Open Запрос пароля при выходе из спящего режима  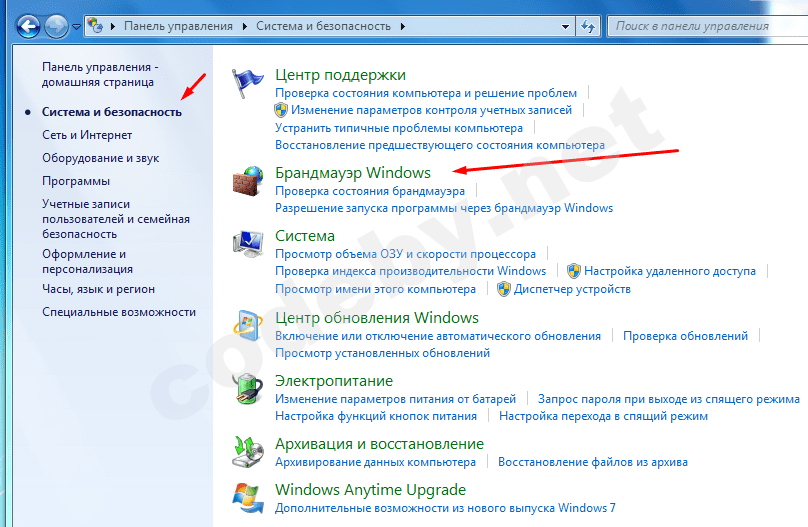click(669, 399)
